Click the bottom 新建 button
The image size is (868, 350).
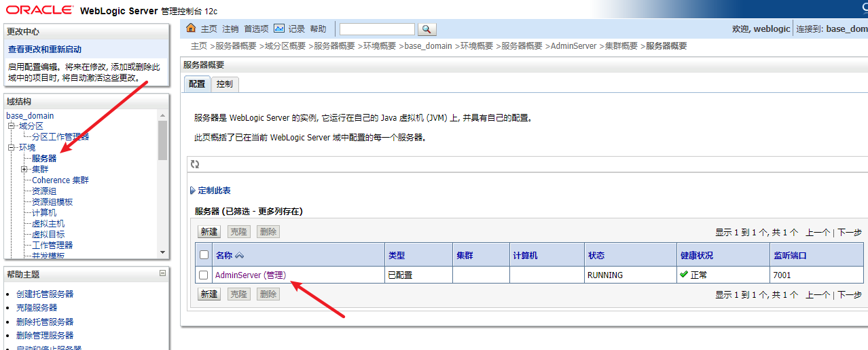pyautogui.click(x=209, y=294)
